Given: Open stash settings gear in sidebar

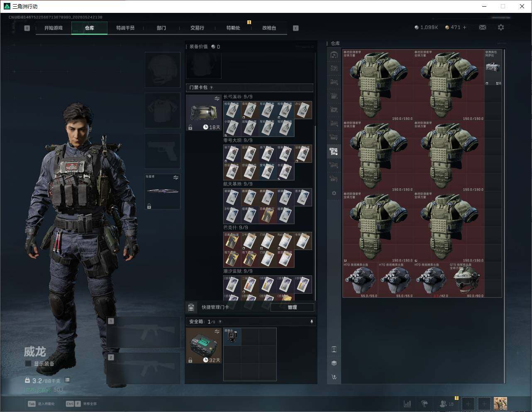Looking at the screenshot, I should click(x=334, y=193).
